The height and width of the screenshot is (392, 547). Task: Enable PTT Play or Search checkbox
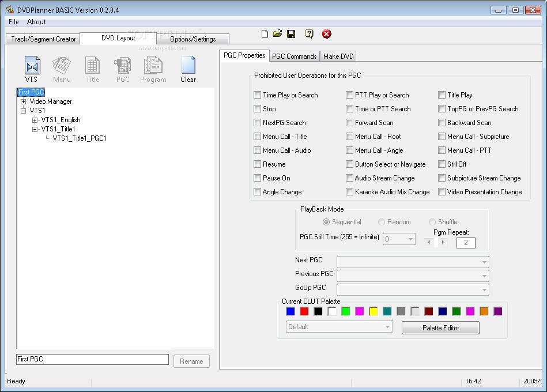pyautogui.click(x=349, y=95)
